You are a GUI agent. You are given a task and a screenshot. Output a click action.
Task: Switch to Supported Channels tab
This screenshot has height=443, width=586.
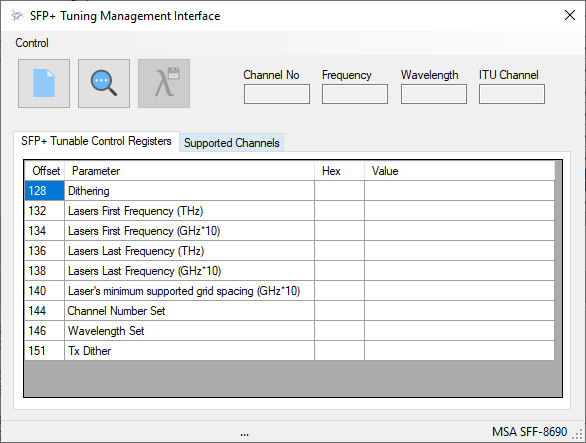[x=232, y=143]
